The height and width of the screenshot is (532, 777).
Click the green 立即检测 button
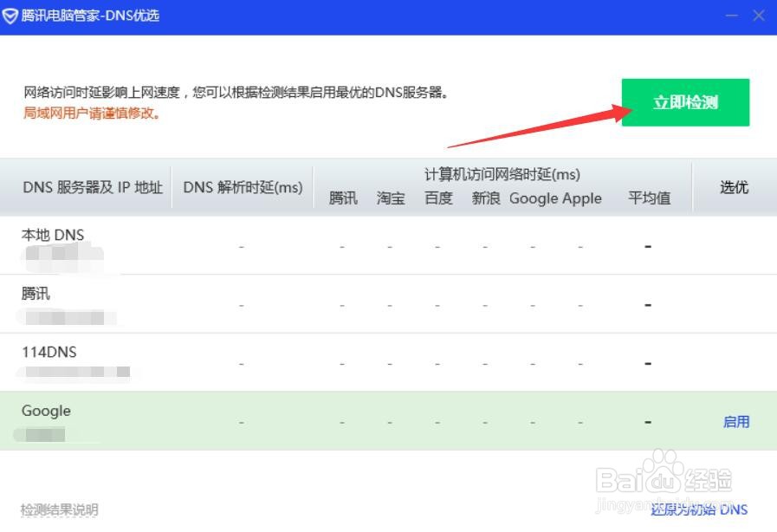685,102
